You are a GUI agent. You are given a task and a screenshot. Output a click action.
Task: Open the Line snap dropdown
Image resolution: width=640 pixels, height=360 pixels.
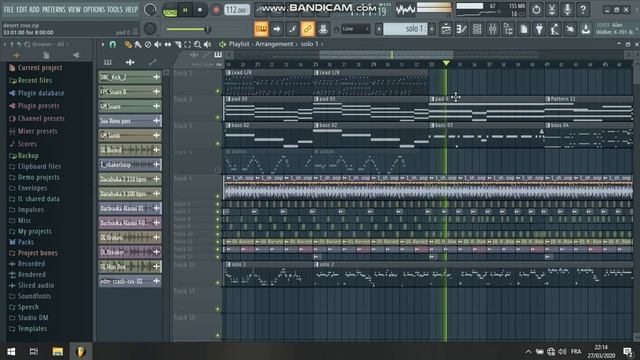tap(356, 29)
